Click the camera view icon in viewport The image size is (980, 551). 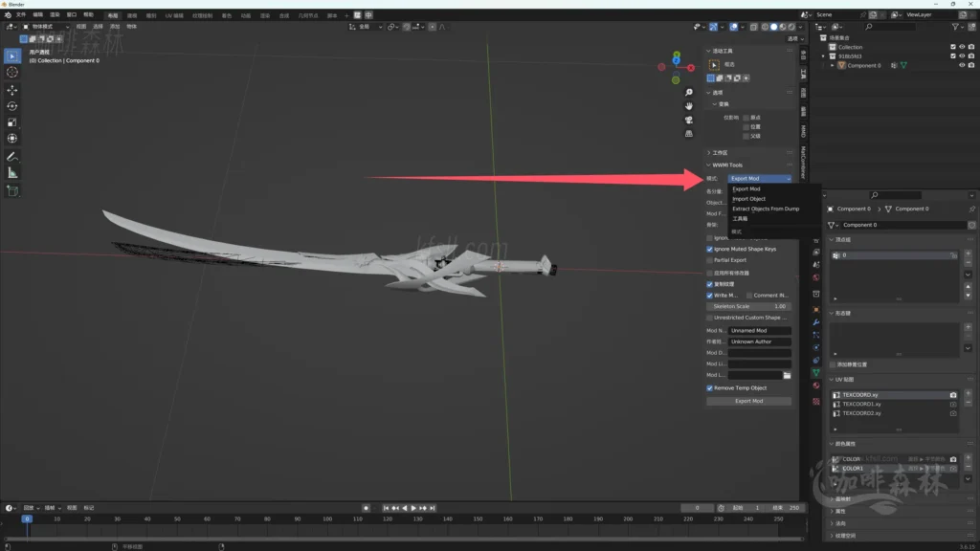tap(688, 120)
